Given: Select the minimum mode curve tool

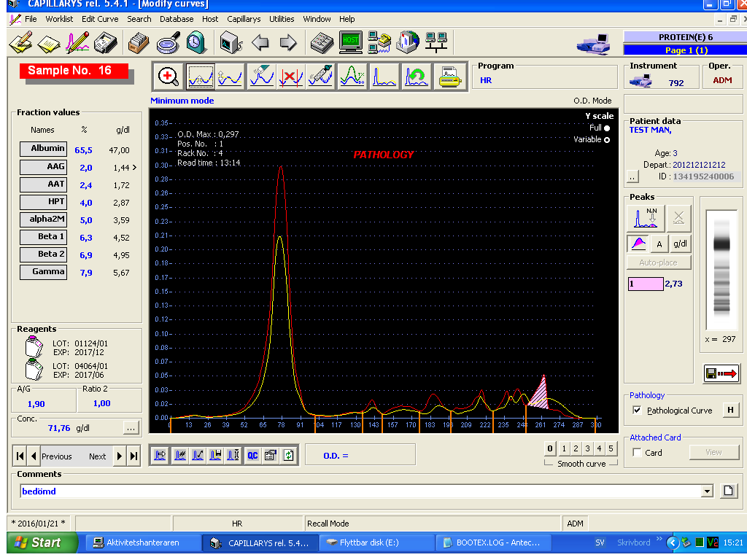Looking at the screenshot, I should 200,76.
